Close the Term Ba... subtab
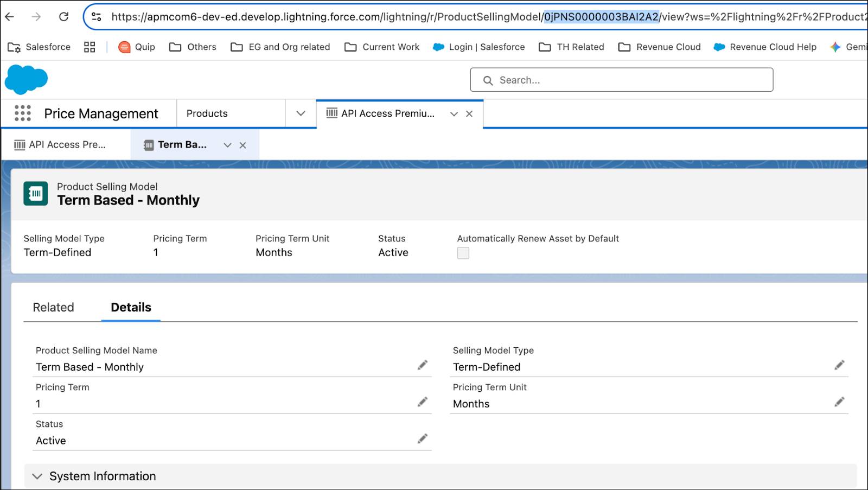 pos(243,145)
